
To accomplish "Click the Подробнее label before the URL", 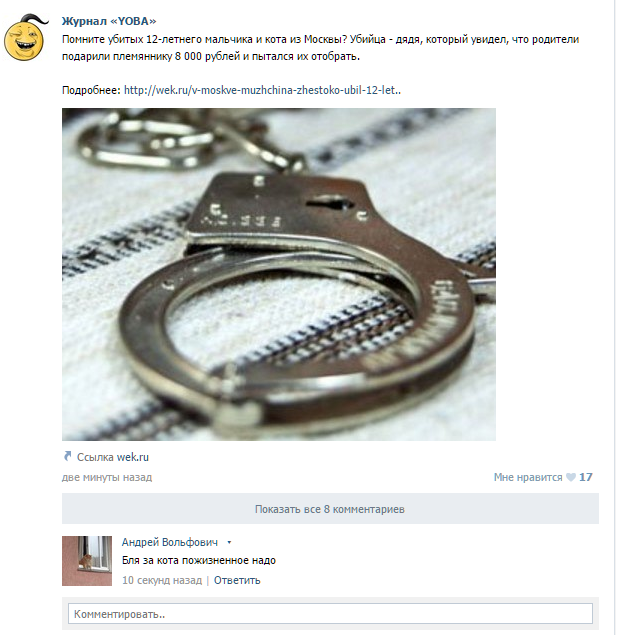I will coord(91,90).
